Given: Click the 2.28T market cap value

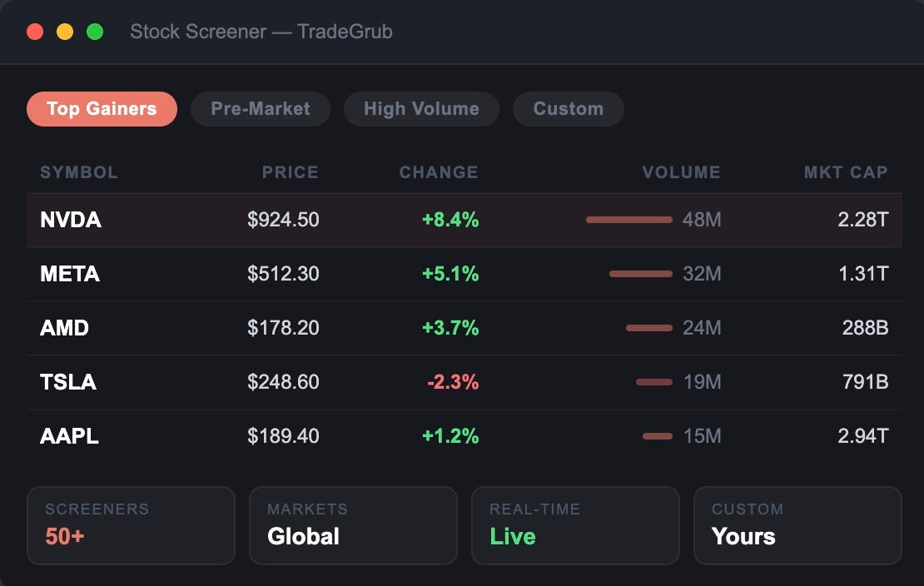Looking at the screenshot, I should point(862,220).
